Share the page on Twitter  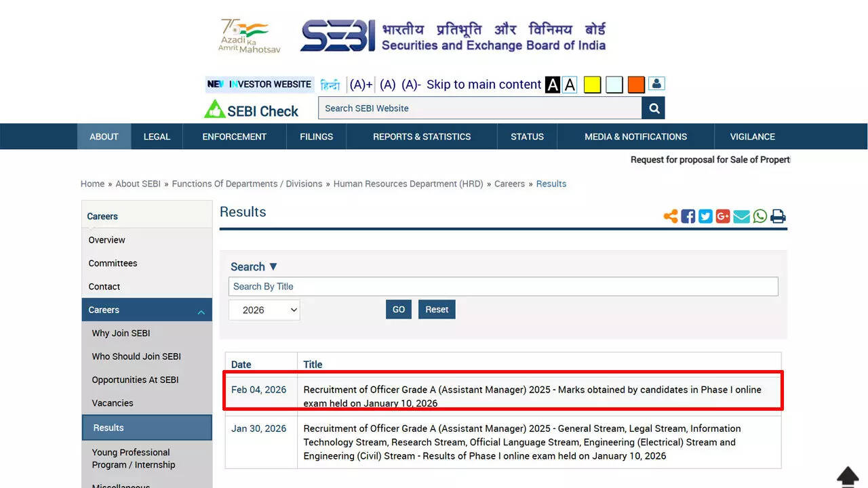(x=705, y=216)
